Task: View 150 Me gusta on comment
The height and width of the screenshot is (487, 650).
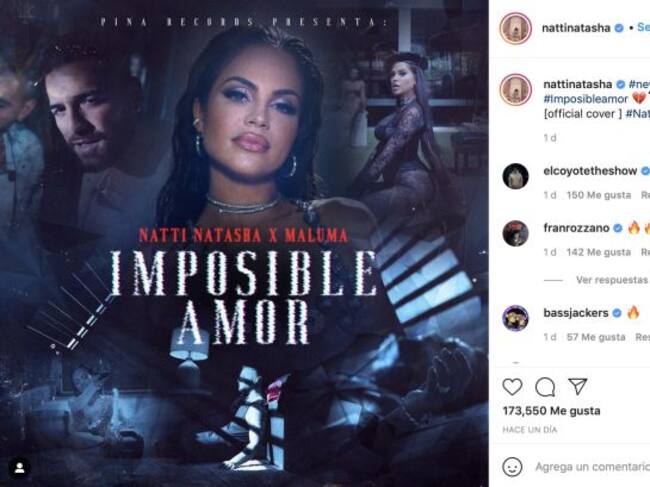Action: click(x=599, y=195)
